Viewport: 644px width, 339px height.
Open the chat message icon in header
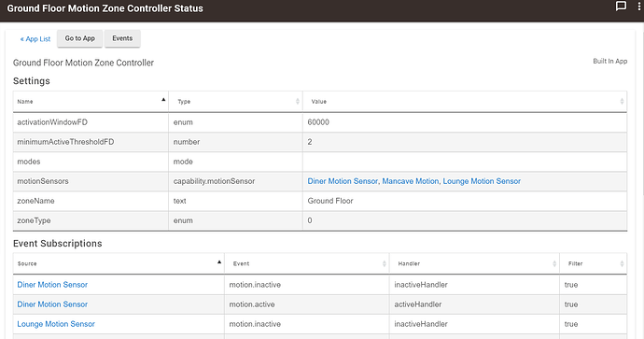click(x=621, y=7)
